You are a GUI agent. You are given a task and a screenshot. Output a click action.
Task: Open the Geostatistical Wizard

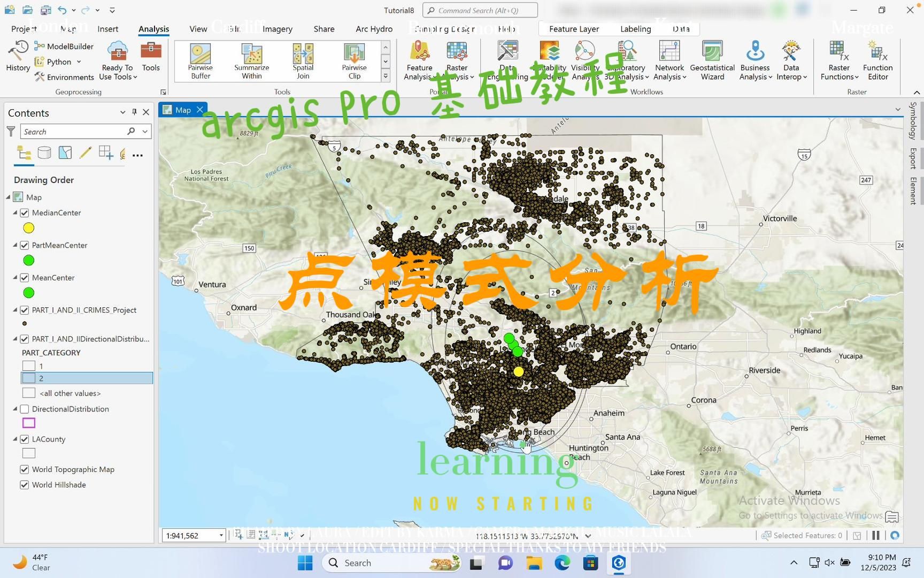[x=712, y=60]
